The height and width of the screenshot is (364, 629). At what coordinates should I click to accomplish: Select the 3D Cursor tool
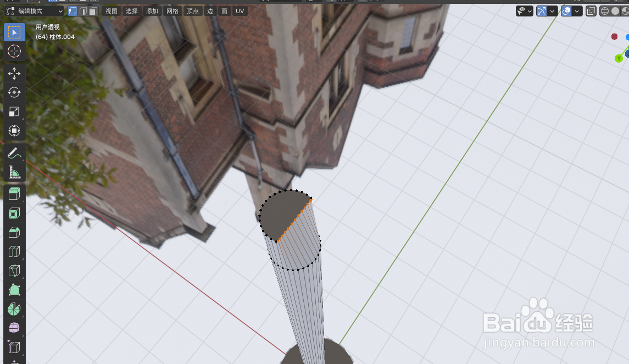tap(14, 51)
